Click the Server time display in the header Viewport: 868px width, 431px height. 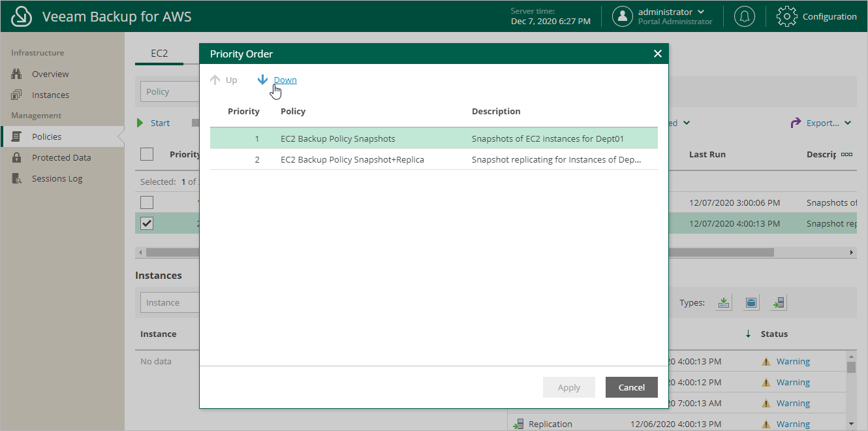point(550,16)
